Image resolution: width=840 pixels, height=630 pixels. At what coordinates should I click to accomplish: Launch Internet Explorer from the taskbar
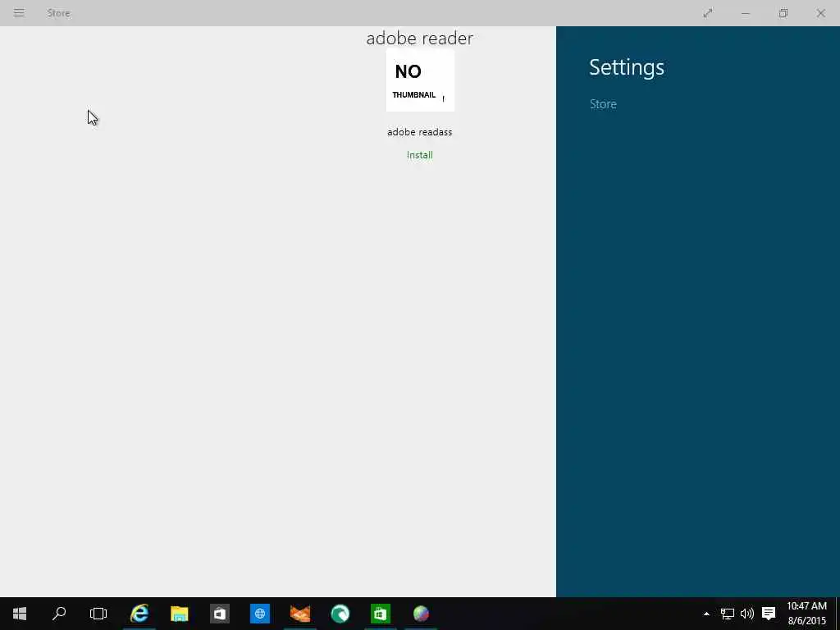click(139, 614)
